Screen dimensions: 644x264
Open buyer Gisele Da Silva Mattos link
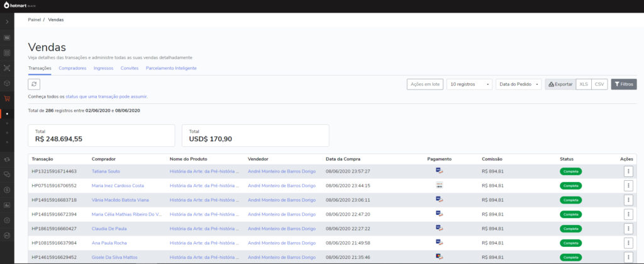click(x=114, y=258)
